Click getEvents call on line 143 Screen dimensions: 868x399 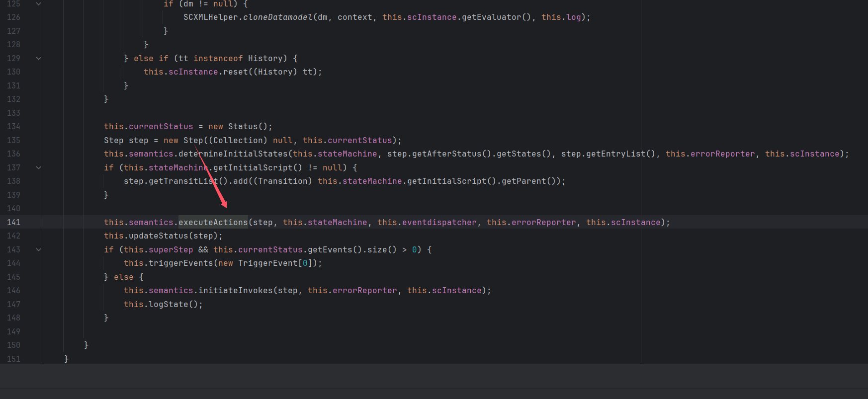[x=330, y=249]
